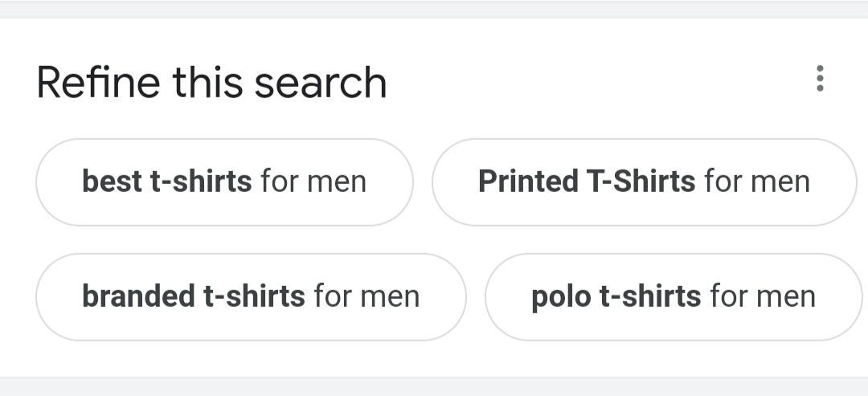This screenshot has width=868, height=396.
Task: Select the "best t-shirts for men" chip
Action: [x=224, y=182]
